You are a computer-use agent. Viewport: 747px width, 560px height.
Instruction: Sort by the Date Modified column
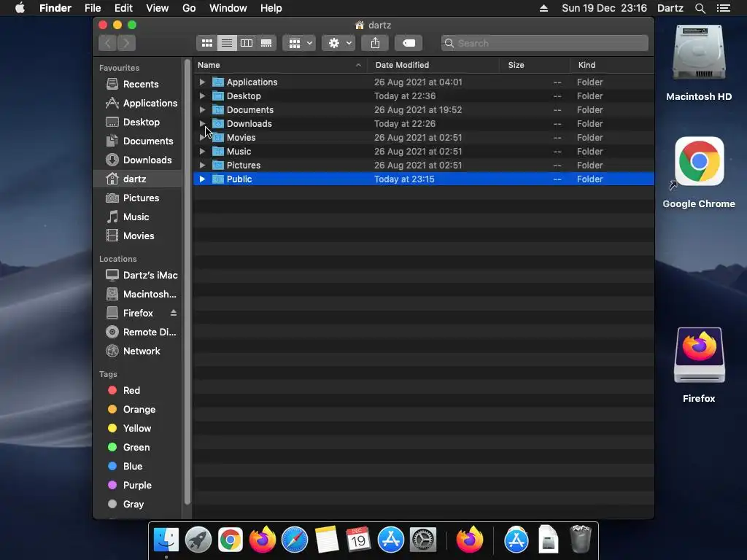[433, 65]
